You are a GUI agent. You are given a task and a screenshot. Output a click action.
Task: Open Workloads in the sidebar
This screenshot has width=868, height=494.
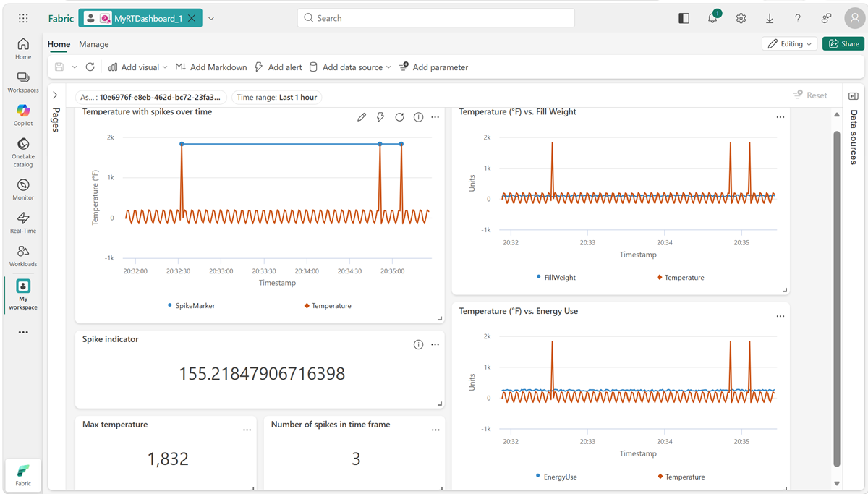(23, 256)
